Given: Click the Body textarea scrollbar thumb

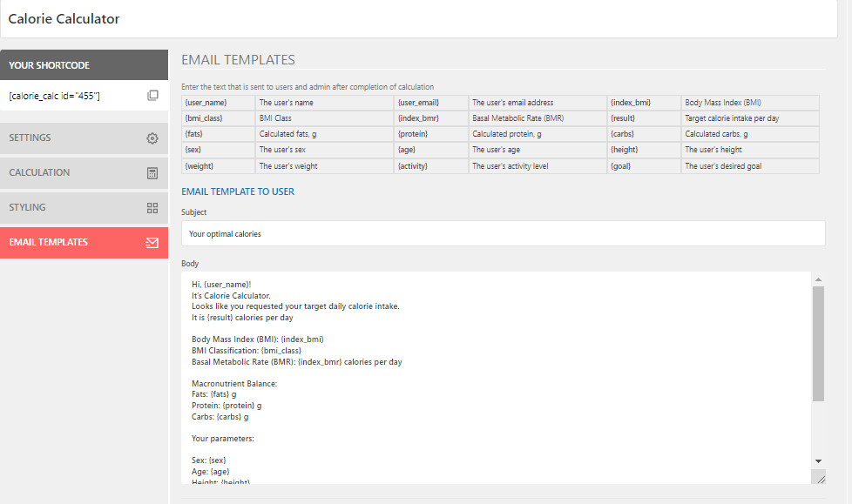Looking at the screenshot, I should pos(818,344).
